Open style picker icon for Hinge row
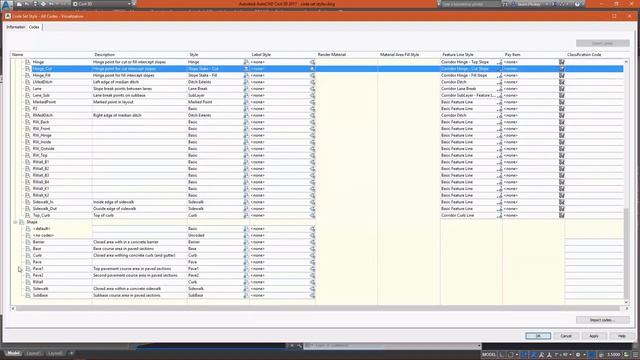 pos(246,62)
